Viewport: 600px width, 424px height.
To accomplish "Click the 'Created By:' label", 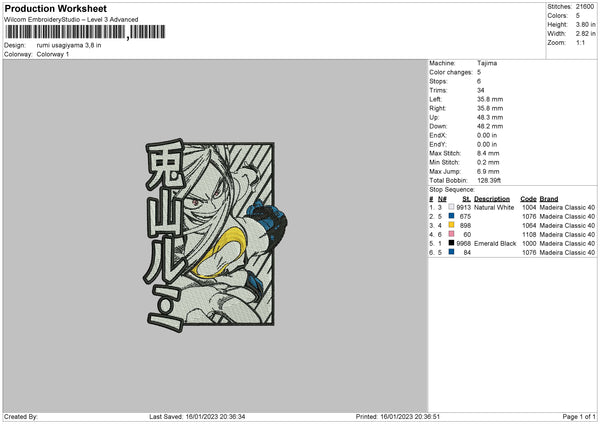I will pos(21,417).
